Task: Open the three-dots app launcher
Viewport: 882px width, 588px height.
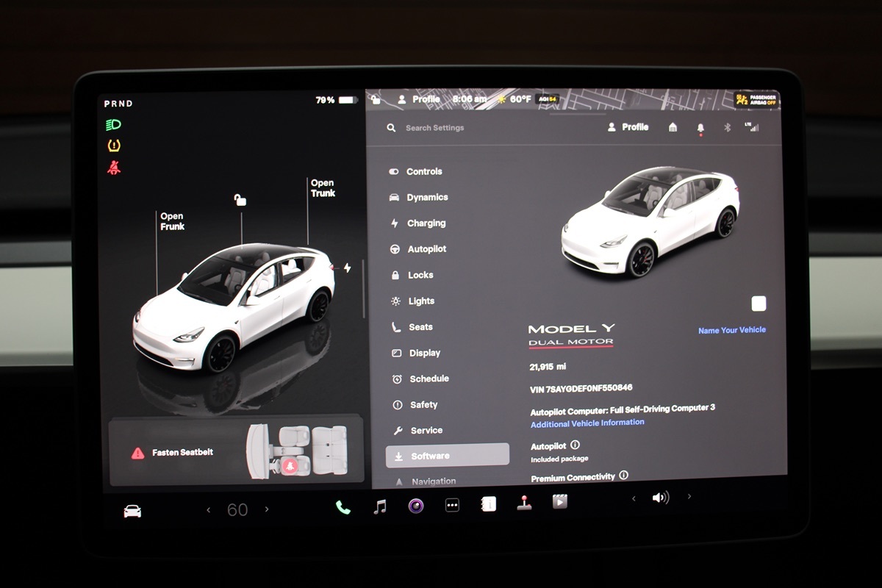Action: pyautogui.click(x=452, y=506)
